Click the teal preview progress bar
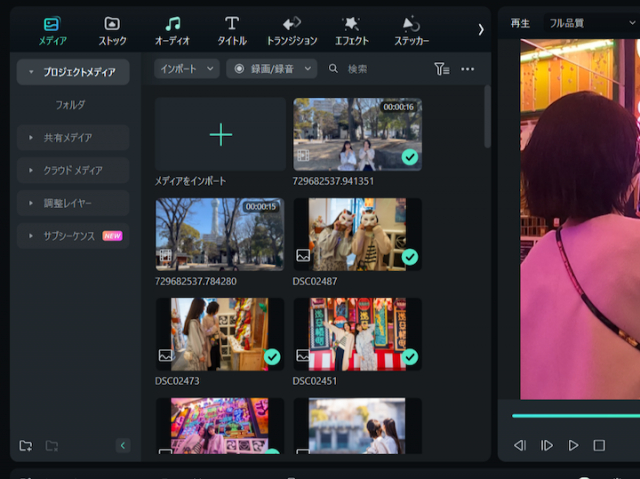The height and width of the screenshot is (479, 640). tap(576, 416)
